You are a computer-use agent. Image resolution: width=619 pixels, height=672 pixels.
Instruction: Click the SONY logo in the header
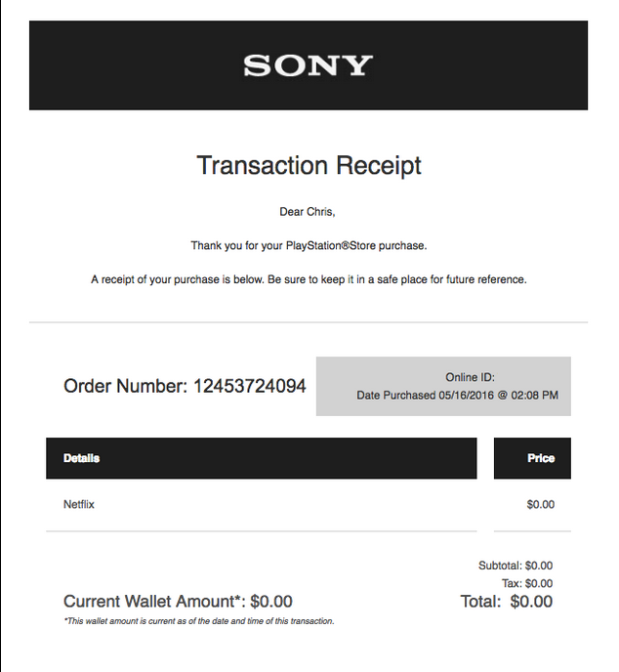(x=308, y=65)
